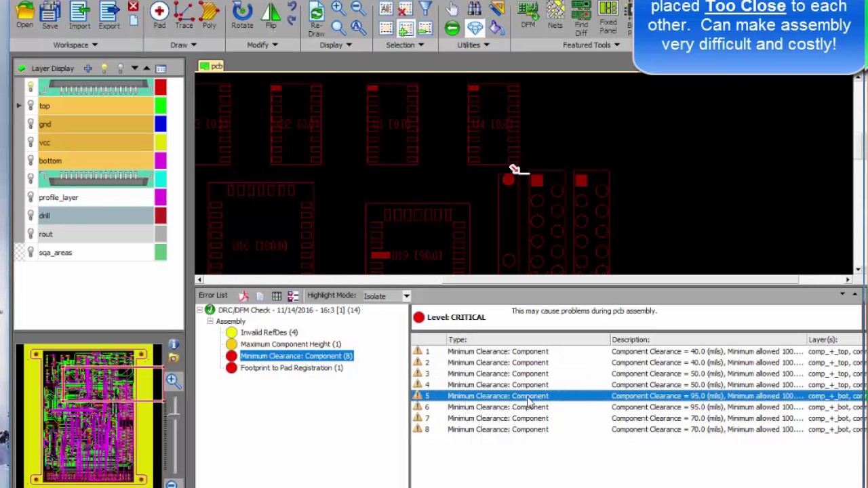
Task: Export error list to PDF icon
Action: click(243, 296)
